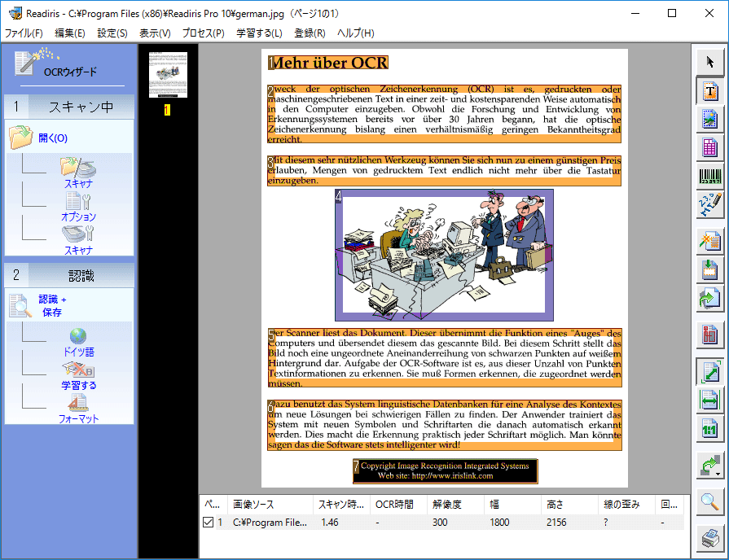Fit the whole page to window
The width and height of the screenshot is (729, 560).
point(709,372)
